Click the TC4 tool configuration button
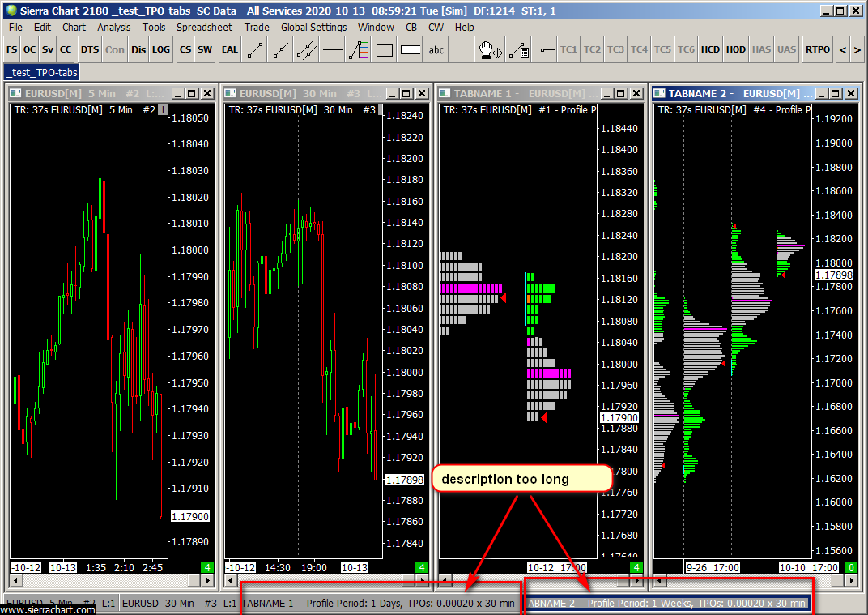 (640, 49)
